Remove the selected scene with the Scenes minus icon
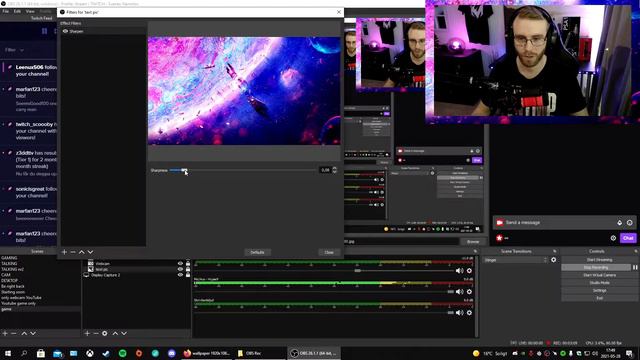 (13, 333)
